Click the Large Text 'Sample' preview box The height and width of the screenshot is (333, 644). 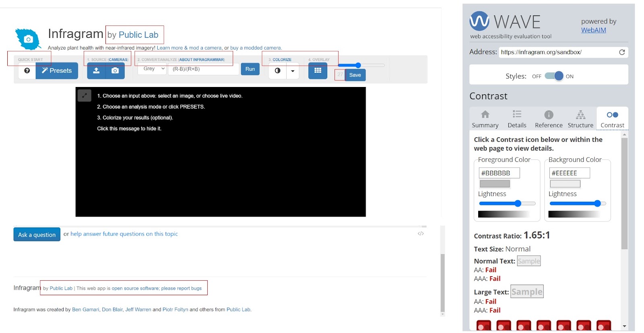(x=527, y=292)
